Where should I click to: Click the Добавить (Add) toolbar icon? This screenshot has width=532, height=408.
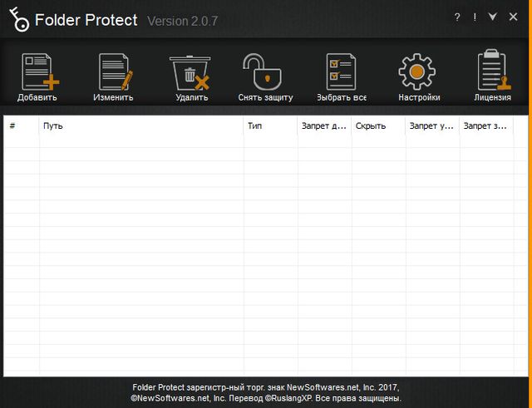coord(40,72)
